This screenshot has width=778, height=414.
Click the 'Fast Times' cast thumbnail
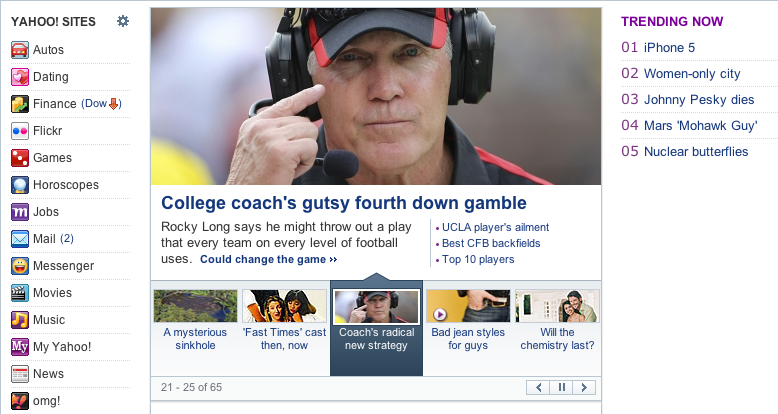click(284, 306)
